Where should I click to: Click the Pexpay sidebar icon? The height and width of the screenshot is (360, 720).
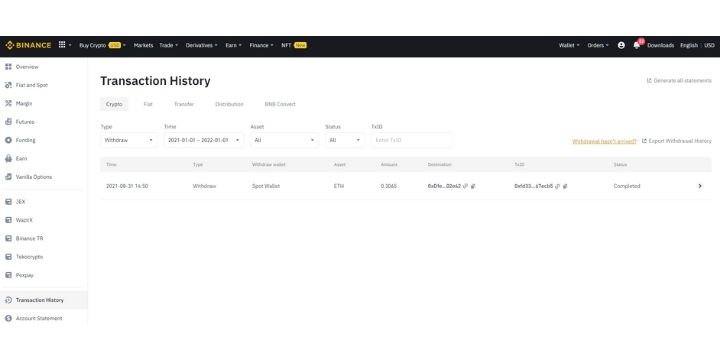[8, 275]
